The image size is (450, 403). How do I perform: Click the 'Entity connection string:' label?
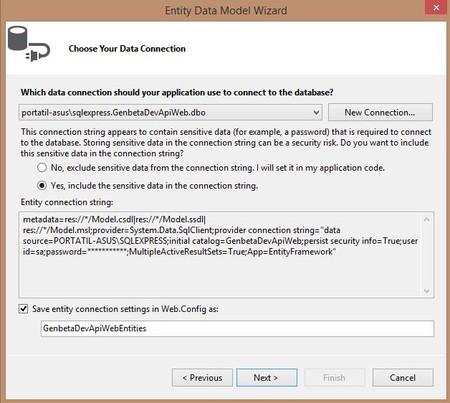(67, 202)
